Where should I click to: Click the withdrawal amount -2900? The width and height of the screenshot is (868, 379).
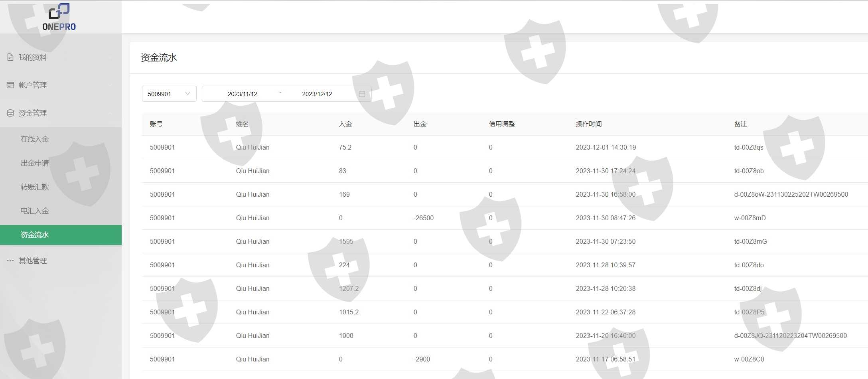click(x=422, y=359)
